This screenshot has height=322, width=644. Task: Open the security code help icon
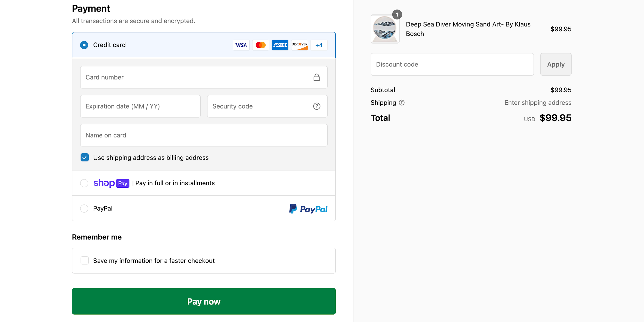point(317,106)
